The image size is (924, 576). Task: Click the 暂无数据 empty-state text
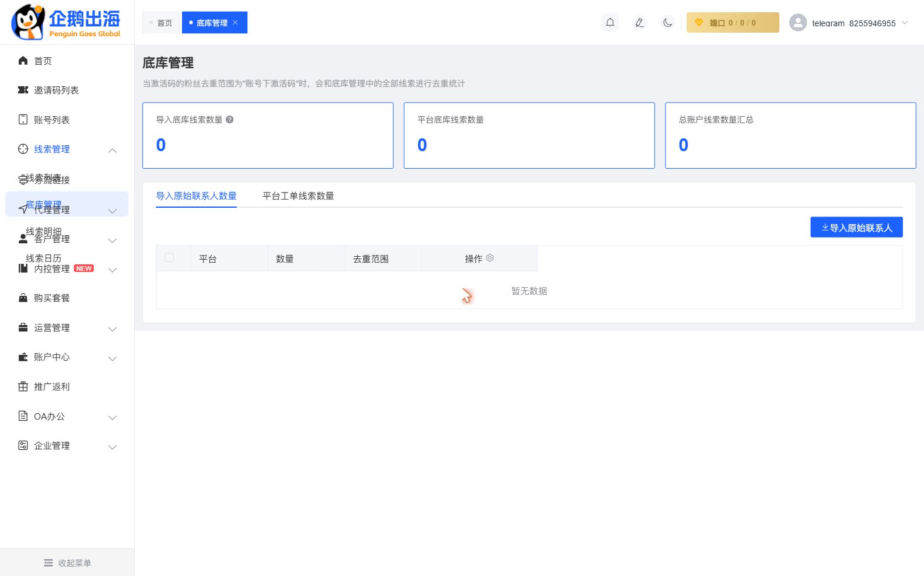pos(529,291)
